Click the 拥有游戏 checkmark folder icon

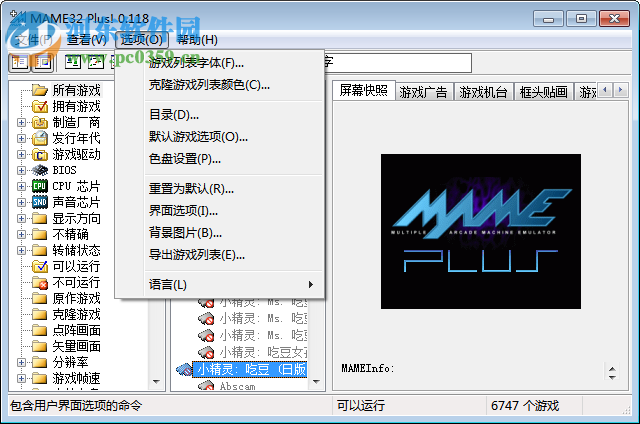click(x=40, y=106)
